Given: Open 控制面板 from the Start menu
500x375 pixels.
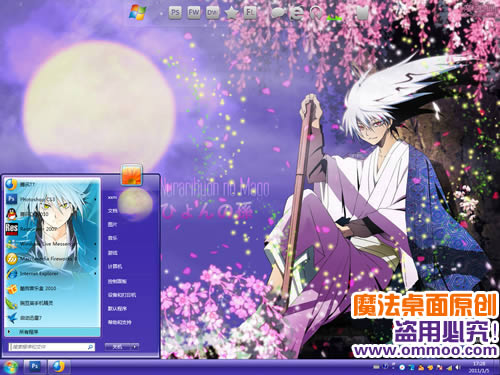Looking at the screenshot, I should click(x=117, y=281).
